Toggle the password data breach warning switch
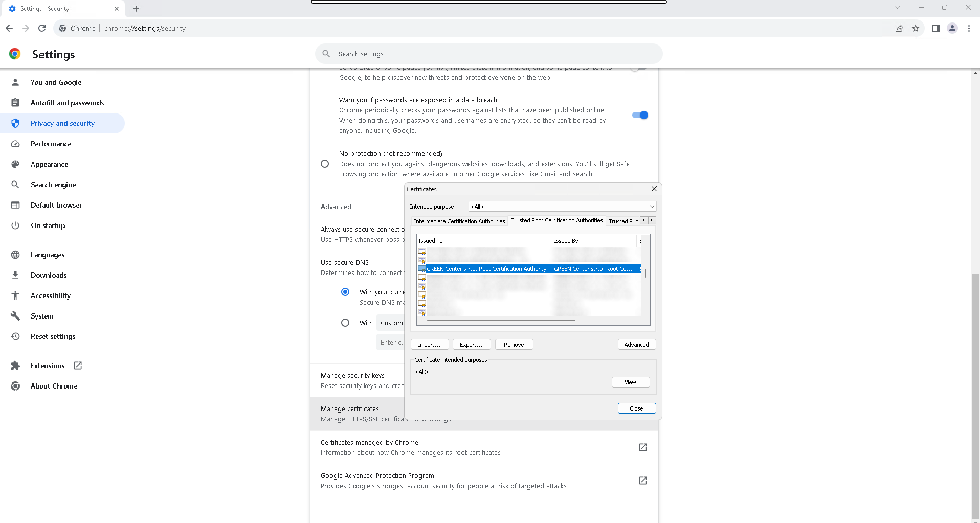The width and height of the screenshot is (980, 523). 640,115
